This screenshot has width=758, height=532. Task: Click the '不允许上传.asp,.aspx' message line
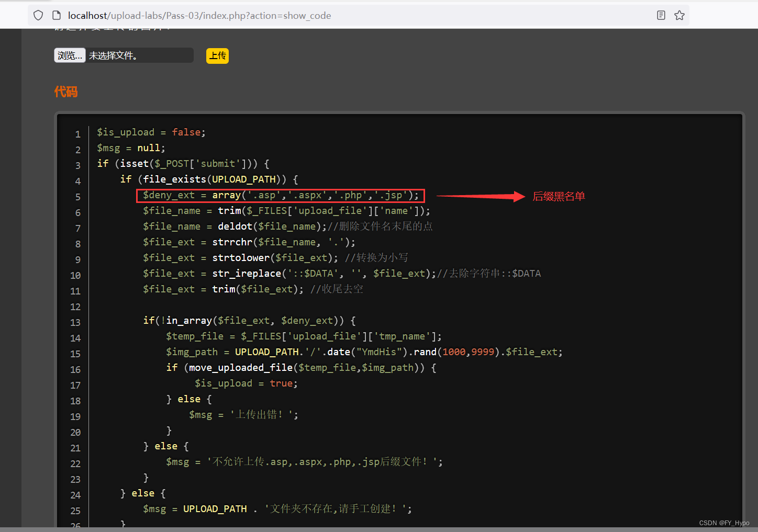tap(304, 462)
